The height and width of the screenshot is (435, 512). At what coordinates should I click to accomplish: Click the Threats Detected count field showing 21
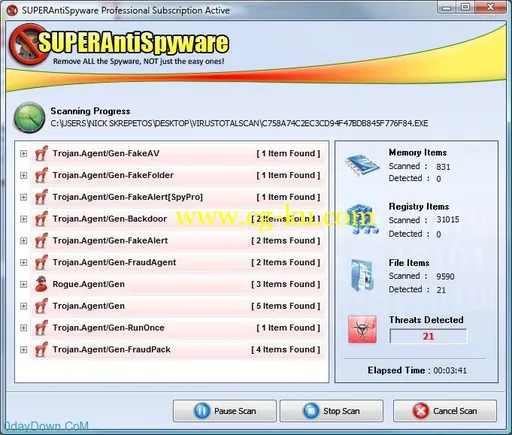(x=428, y=336)
